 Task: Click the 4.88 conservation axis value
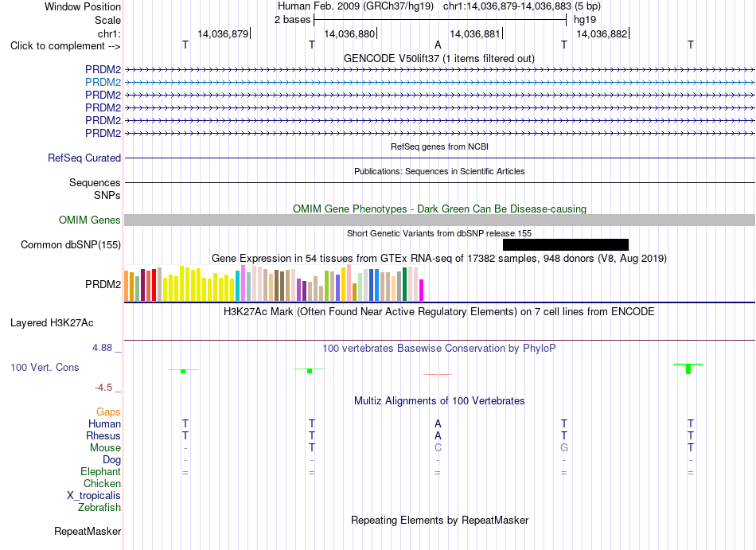(x=102, y=348)
